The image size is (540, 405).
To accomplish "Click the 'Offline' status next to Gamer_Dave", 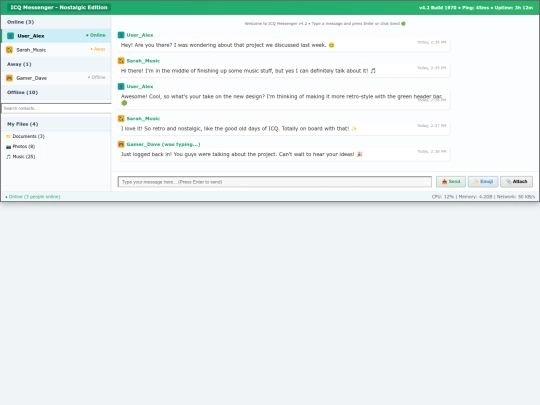I will 96,77.
